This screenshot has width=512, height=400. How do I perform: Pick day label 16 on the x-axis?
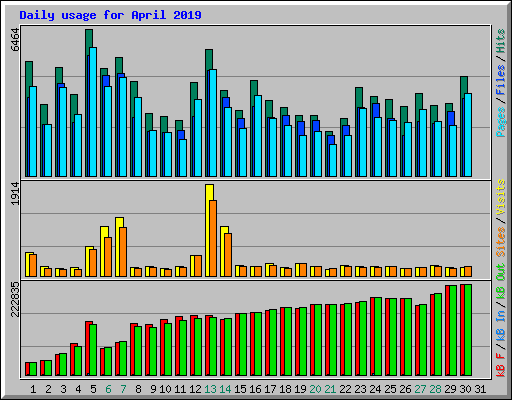[x=255, y=389]
